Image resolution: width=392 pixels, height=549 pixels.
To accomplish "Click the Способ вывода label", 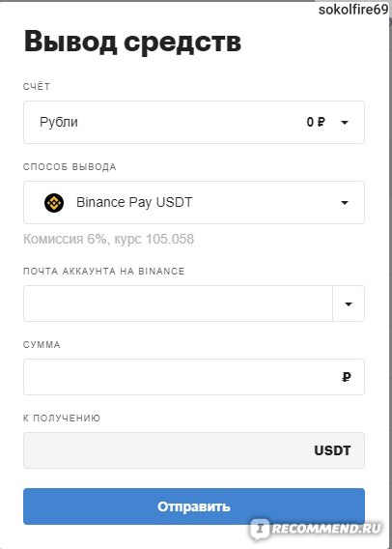I will (70, 166).
